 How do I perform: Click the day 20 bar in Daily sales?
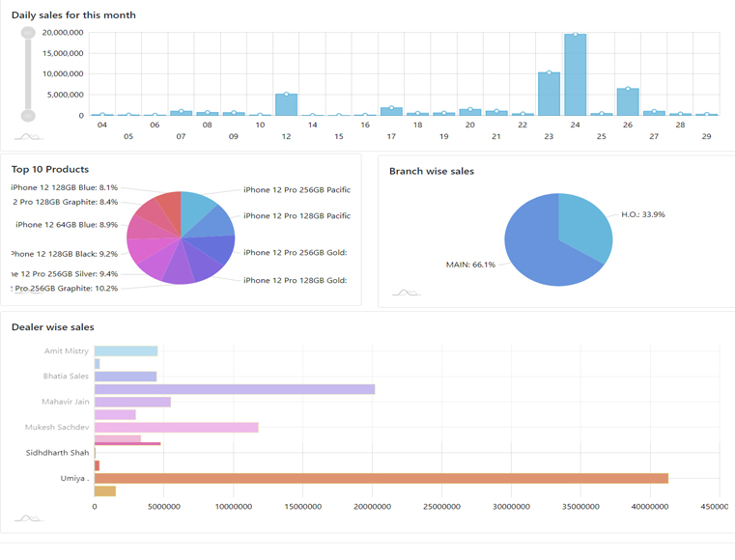coord(470,112)
